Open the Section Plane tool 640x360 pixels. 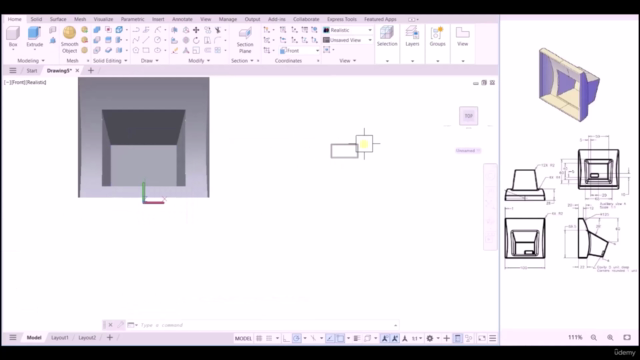point(245,40)
